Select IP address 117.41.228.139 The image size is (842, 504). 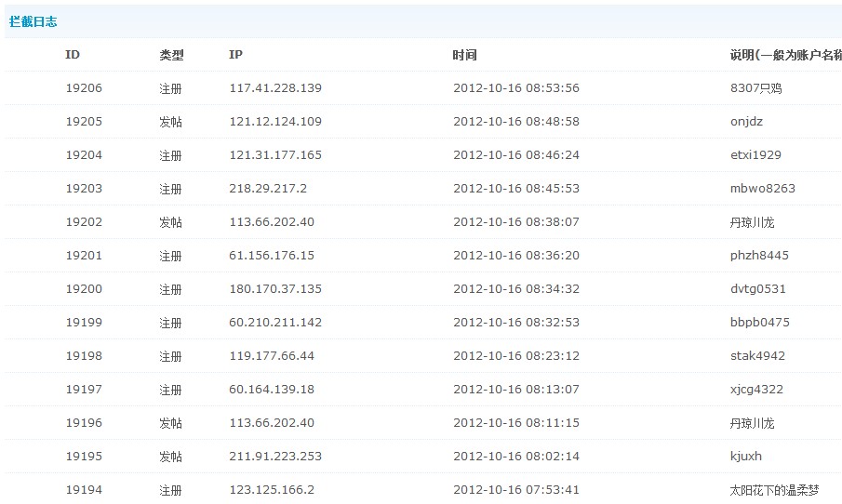point(275,88)
